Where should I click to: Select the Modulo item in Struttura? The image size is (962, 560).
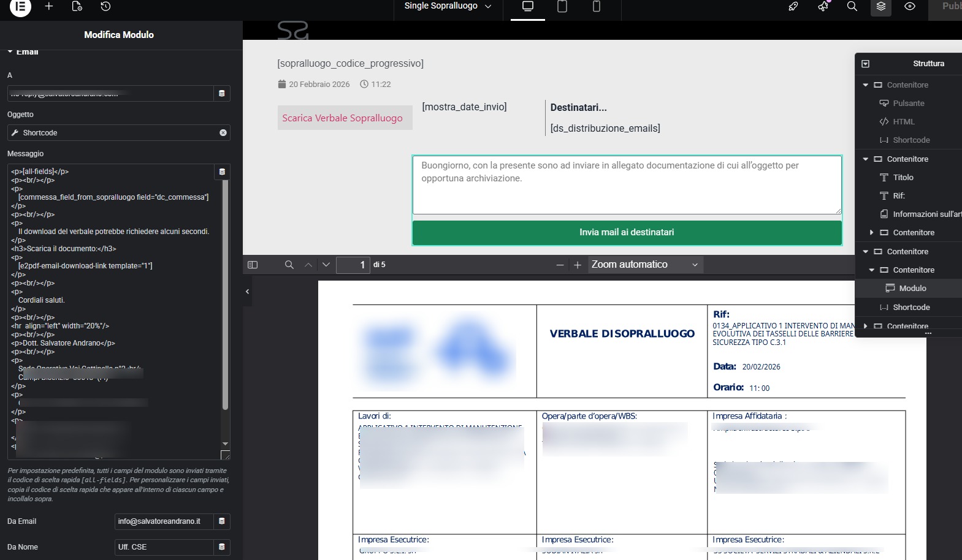point(912,289)
